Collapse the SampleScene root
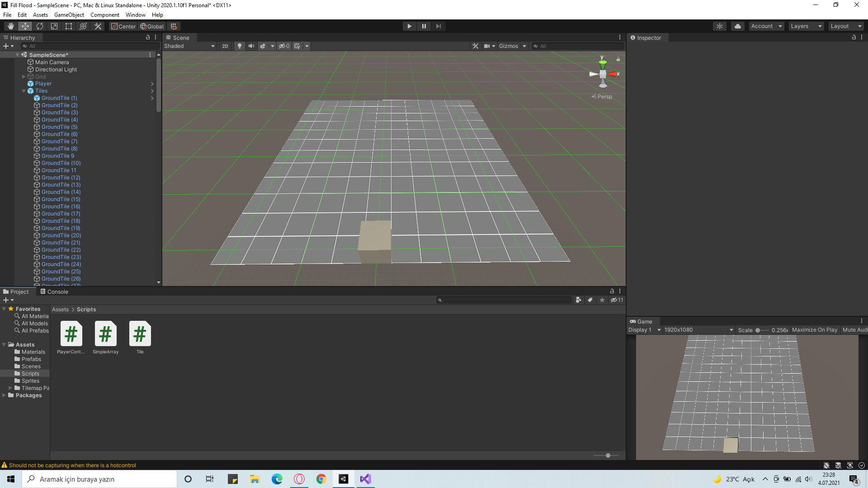 tap(17, 55)
